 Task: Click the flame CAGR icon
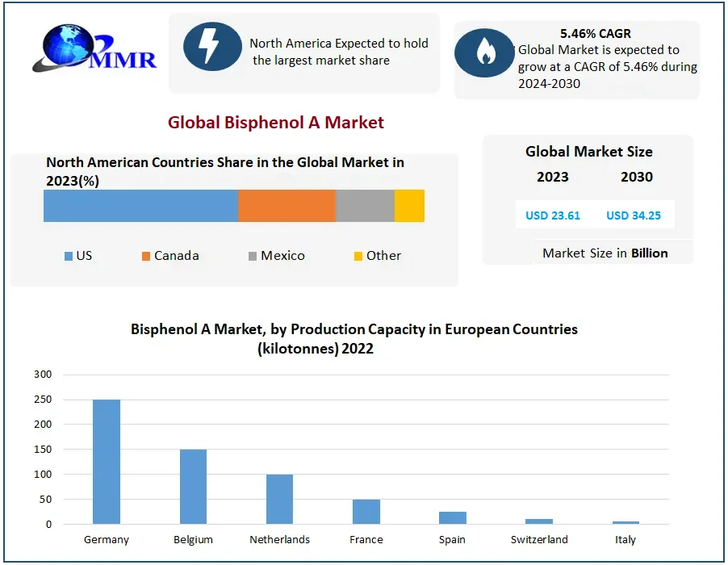[x=484, y=52]
